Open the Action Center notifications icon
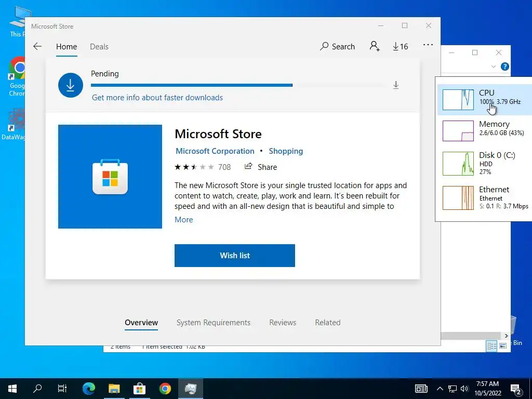532x399 pixels. (516, 389)
